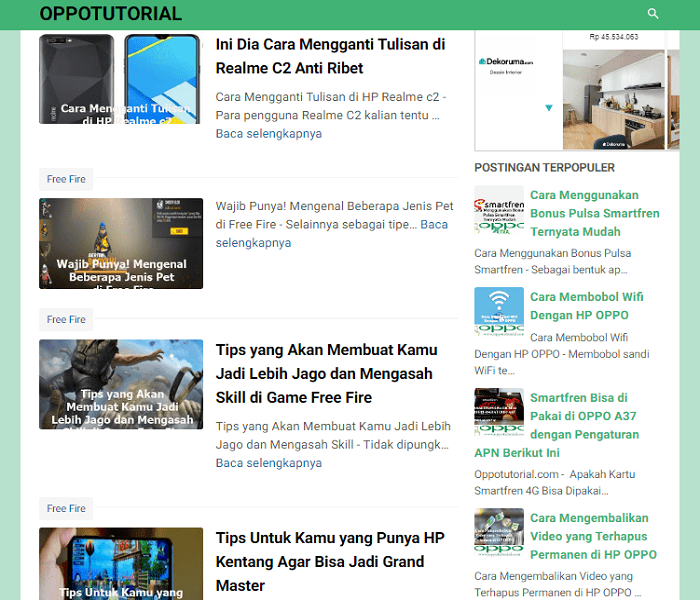Open 'Cara Mengembalikan Video yang Terhapus' link
The height and width of the screenshot is (600, 700).
click(593, 536)
